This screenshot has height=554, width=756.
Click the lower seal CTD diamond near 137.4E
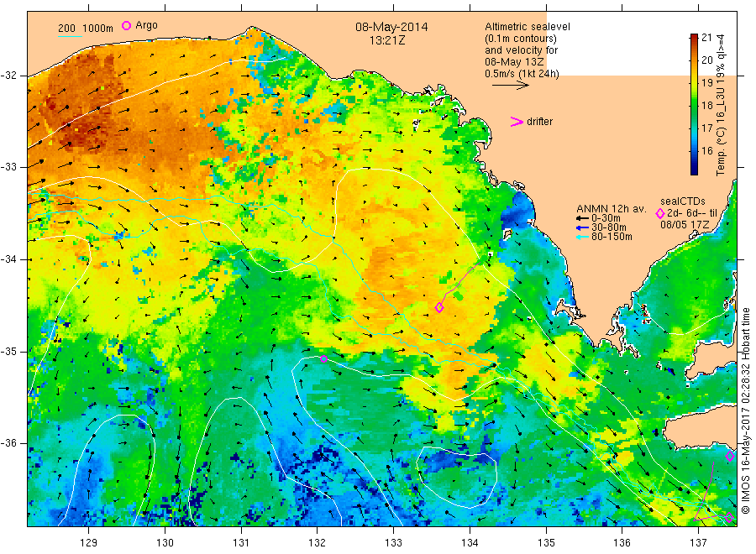729,518
